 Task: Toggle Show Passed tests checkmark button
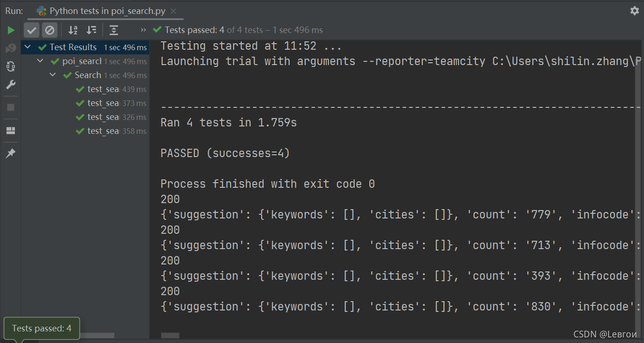pyautogui.click(x=32, y=31)
